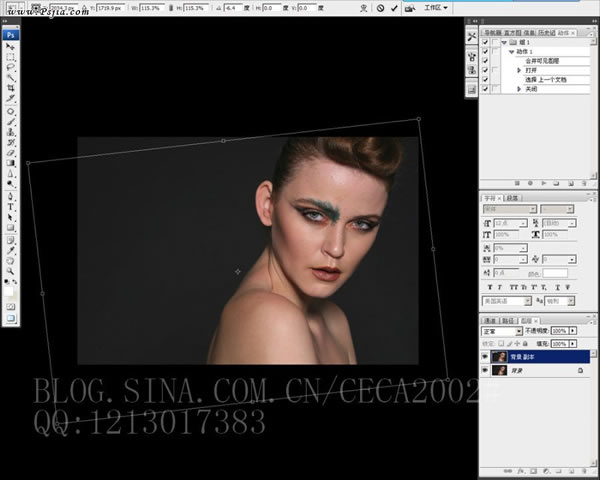Toggle the checkbox for 关闭 step
600x480 pixels.
pyautogui.click(x=485, y=89)
